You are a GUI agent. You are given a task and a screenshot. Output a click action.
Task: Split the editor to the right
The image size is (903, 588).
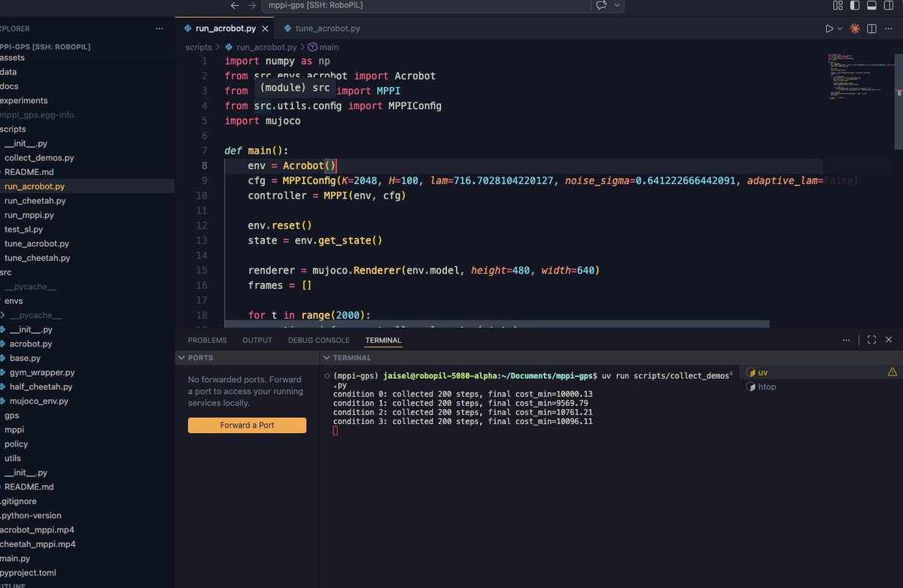click(873, 29)
